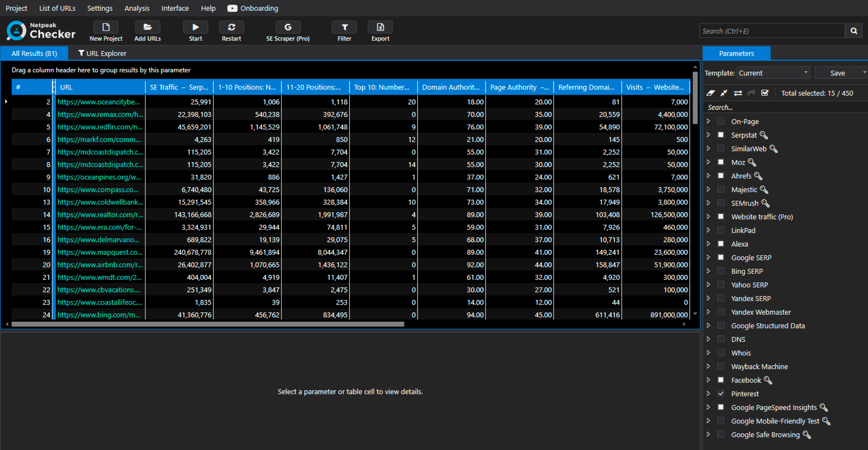The height and width of the screenshot is (450, 868).
Task: Check the Whois checkbox
Action: coord(721,353)
